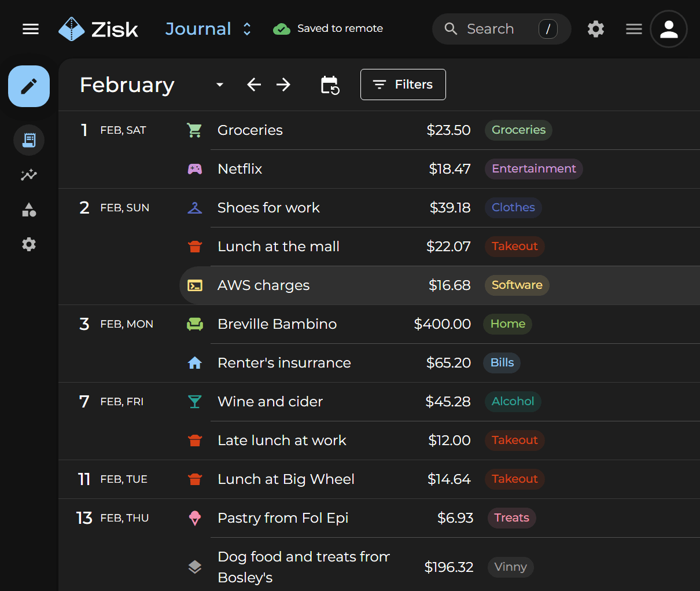Open the categories shapes sidebar icon
The image size is (700, 591).
pos(29,210)
